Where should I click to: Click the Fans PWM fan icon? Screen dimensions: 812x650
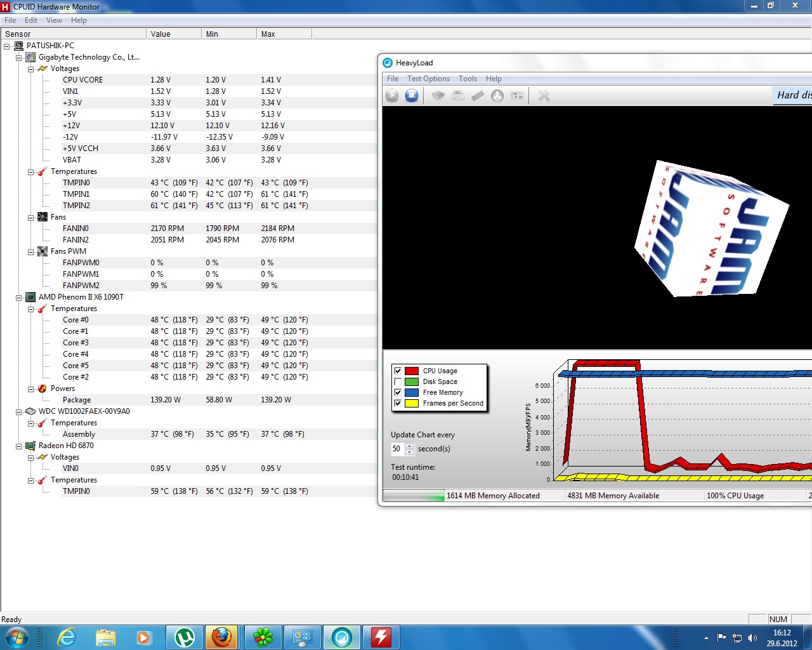click(43, 251)
